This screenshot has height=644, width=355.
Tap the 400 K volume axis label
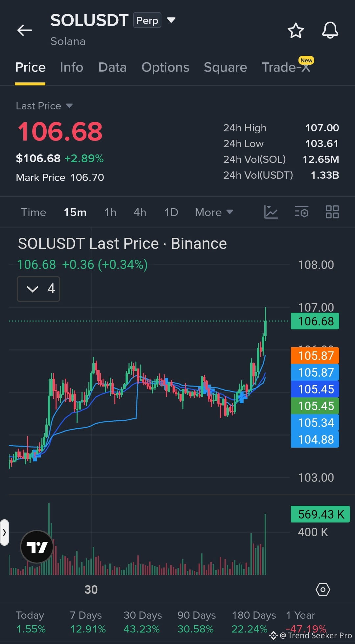(313, 532)
